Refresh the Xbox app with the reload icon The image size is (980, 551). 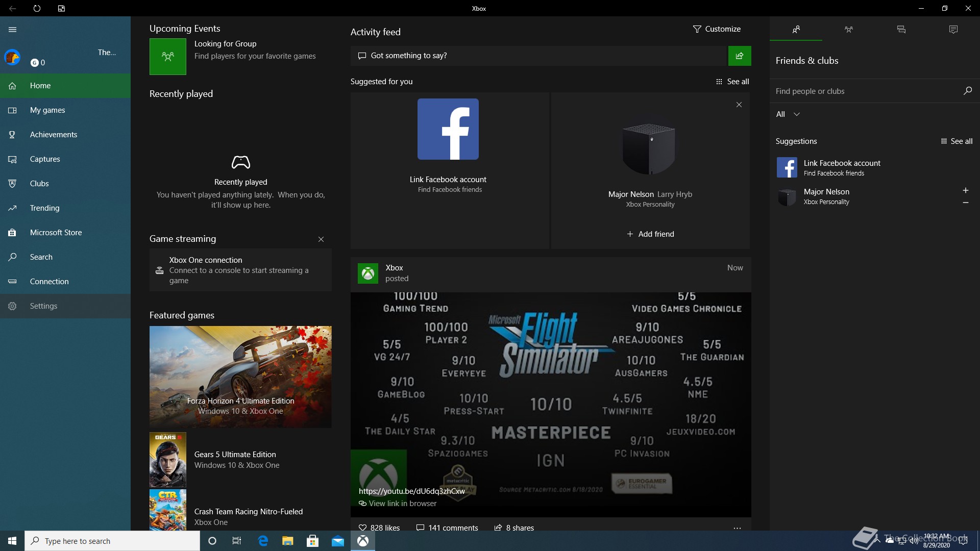[x=37, y=8]
